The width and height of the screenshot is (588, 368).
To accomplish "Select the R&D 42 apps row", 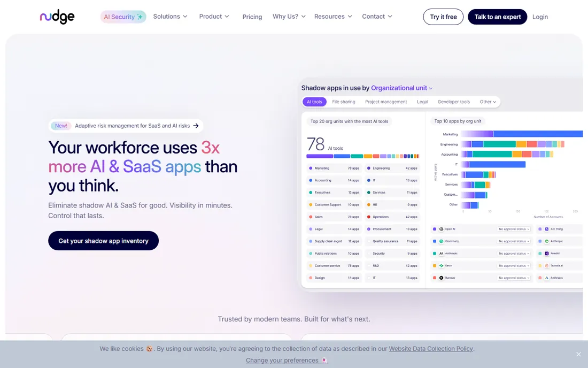I will tap(392, 266).
